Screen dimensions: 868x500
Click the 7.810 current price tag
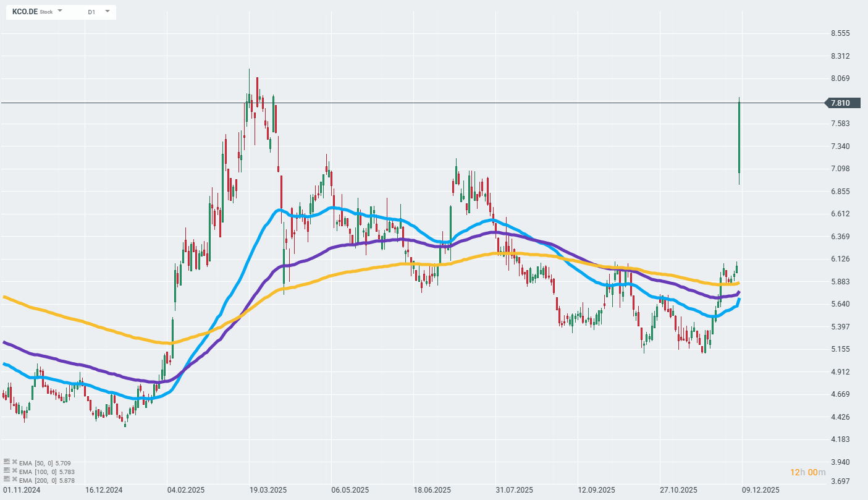click(x=842, y=103)
